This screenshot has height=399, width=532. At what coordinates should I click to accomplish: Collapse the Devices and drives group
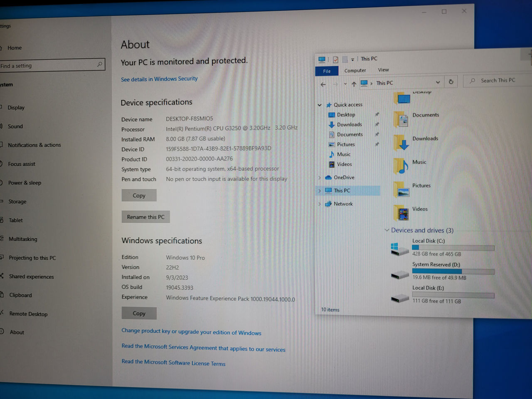pos(387,230)
